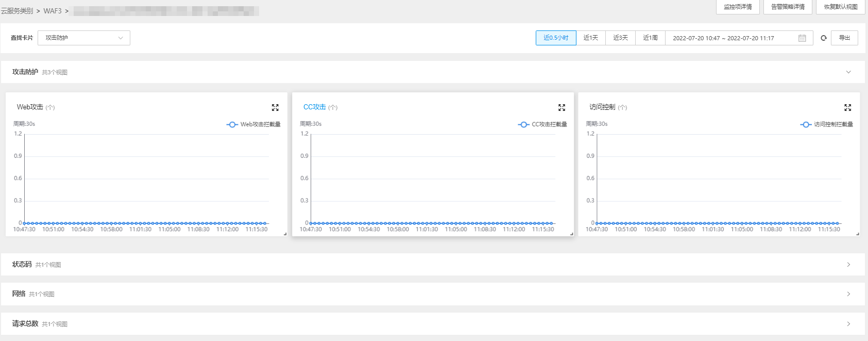The width and height of the screenshot is (868, 341).
Task: Click the 访问控制 card resize corner handle
Action: coord(858,234)
